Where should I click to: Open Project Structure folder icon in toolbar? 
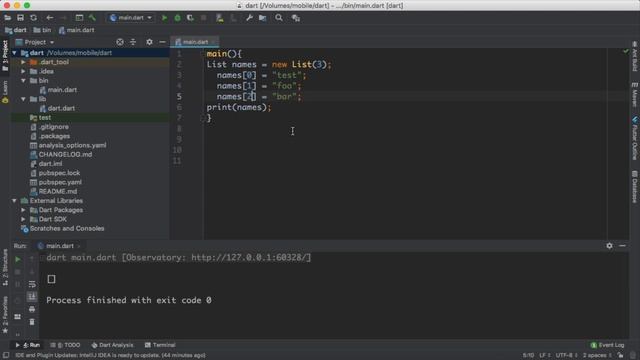[x=262, y=18]
